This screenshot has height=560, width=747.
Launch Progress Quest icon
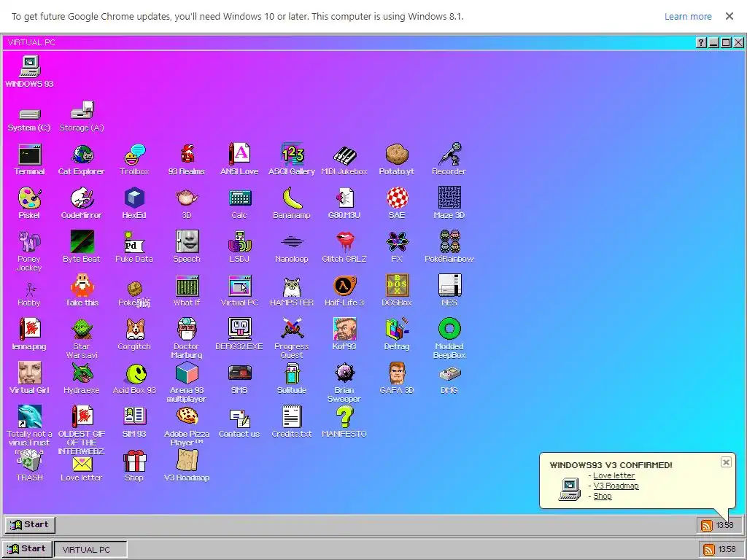pos(292,338)
